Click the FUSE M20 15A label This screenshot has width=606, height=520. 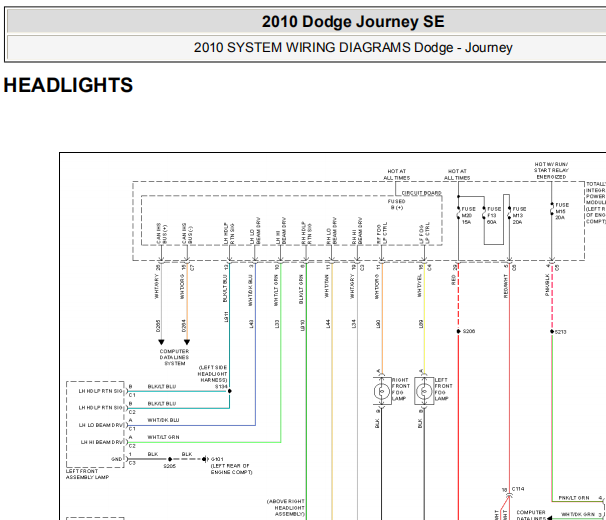point(468,215)
